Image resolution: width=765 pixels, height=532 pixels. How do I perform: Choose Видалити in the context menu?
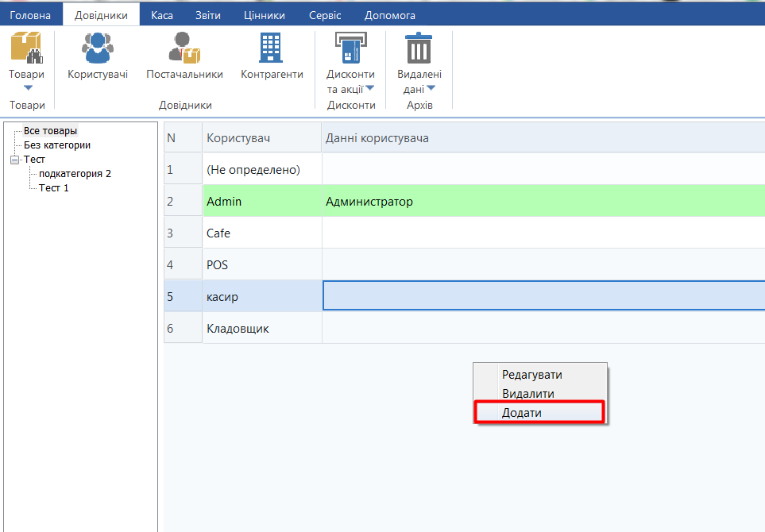[540, 394]
